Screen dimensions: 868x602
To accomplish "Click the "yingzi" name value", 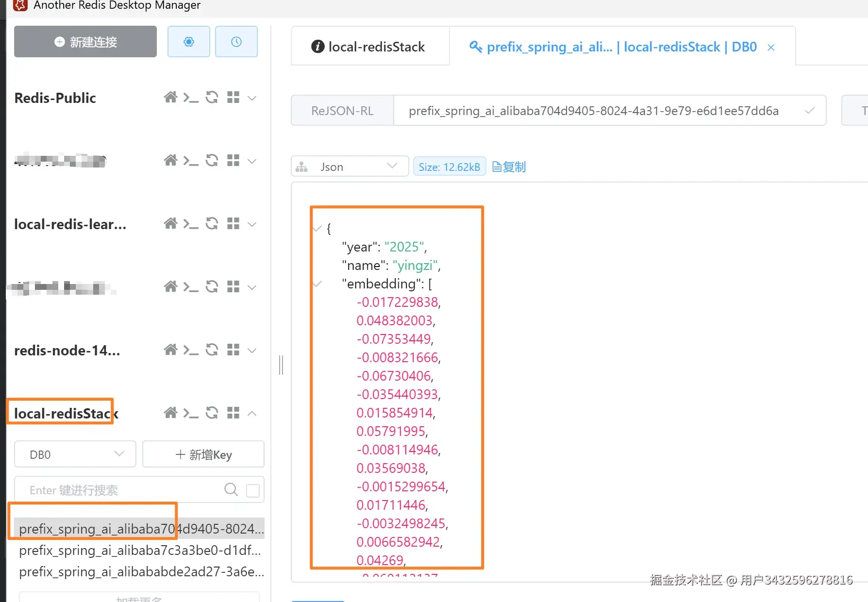I will point(415,265).
